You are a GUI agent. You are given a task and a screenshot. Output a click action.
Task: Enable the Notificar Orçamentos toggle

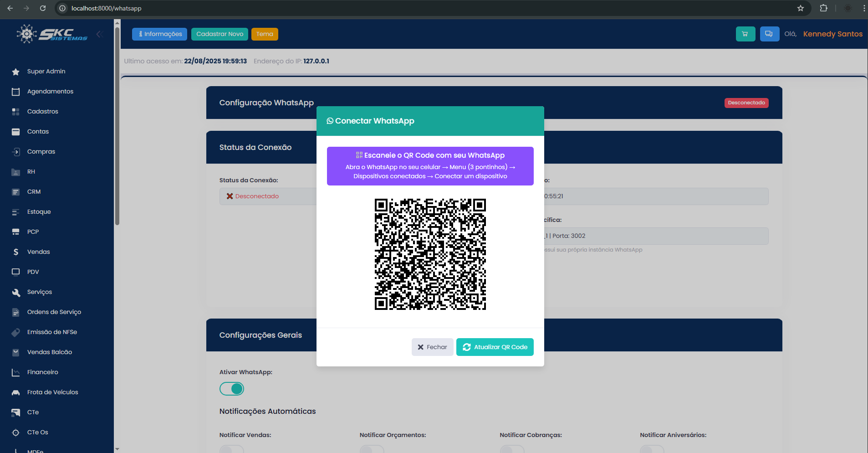point(372,449)
